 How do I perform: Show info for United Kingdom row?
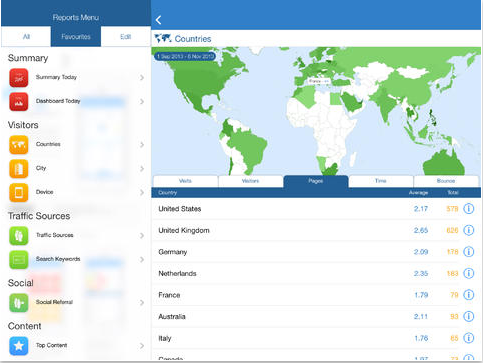[469, 230]
